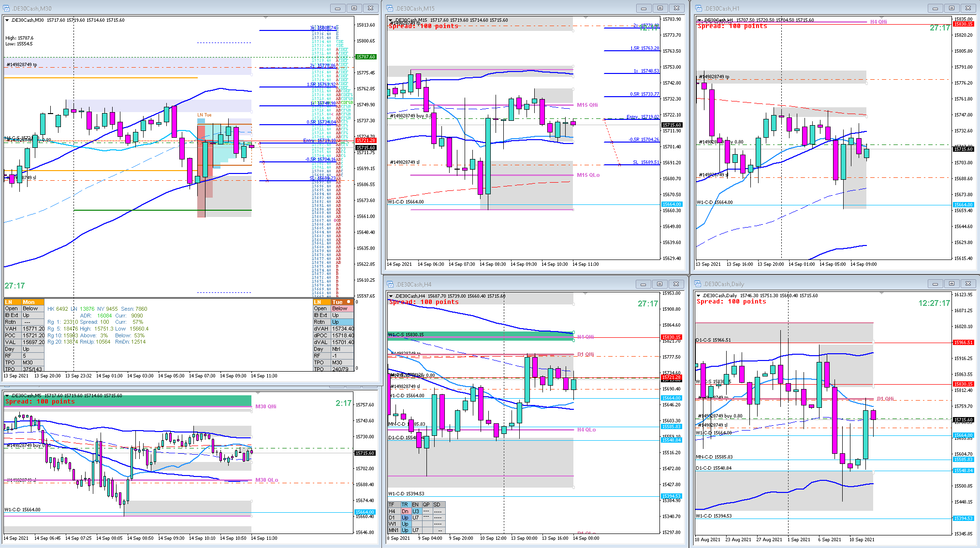980x548 pixels.
Task: Expand the M30 chart's black triangle dropdown
Action: click(7, 20)
